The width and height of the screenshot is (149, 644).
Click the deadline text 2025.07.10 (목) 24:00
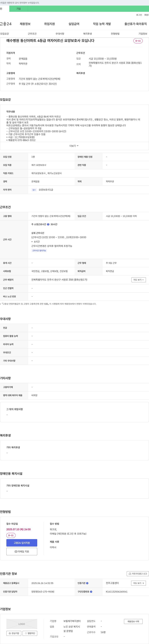pos(18,529)
